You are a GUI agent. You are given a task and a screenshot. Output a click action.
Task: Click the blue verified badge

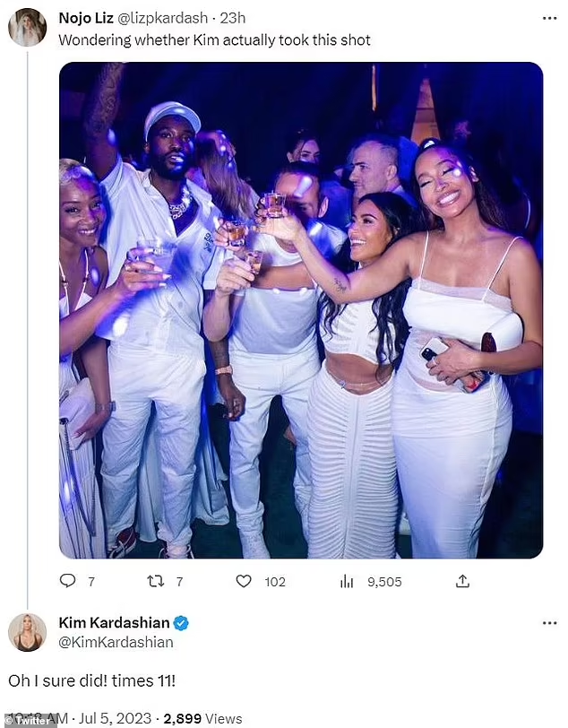click(x=181, y=623)
